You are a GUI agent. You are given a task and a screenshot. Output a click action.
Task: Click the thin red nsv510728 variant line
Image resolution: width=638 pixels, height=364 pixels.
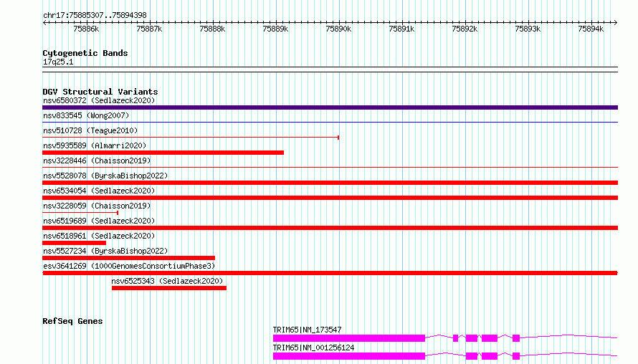(x=191, y=138)
